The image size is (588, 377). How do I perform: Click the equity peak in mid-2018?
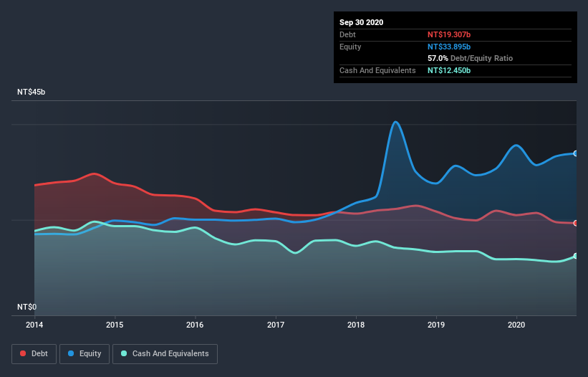click(x=395, y=122)
